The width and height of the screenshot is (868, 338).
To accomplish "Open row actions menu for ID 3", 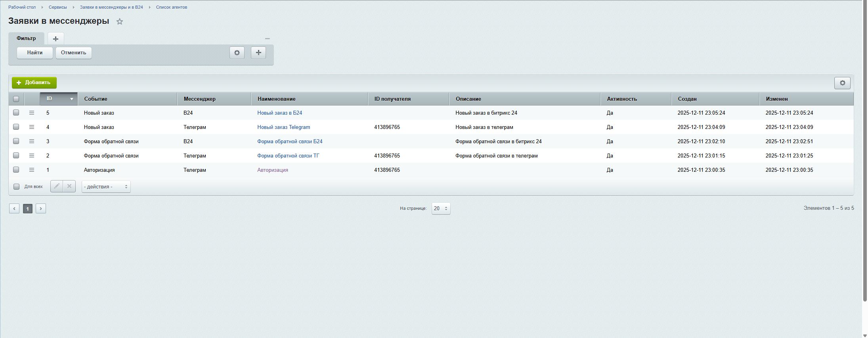I will pos(32,142).
